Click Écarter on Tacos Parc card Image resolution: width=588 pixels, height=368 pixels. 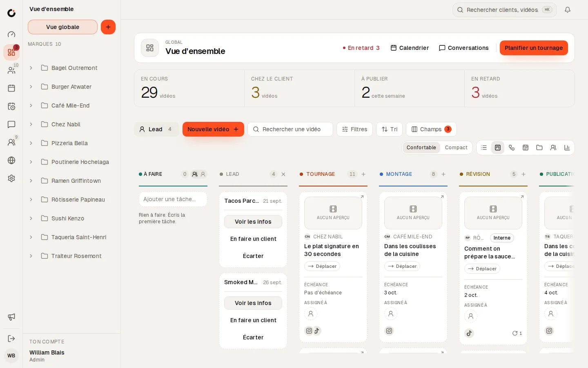[x=253, y=256]
